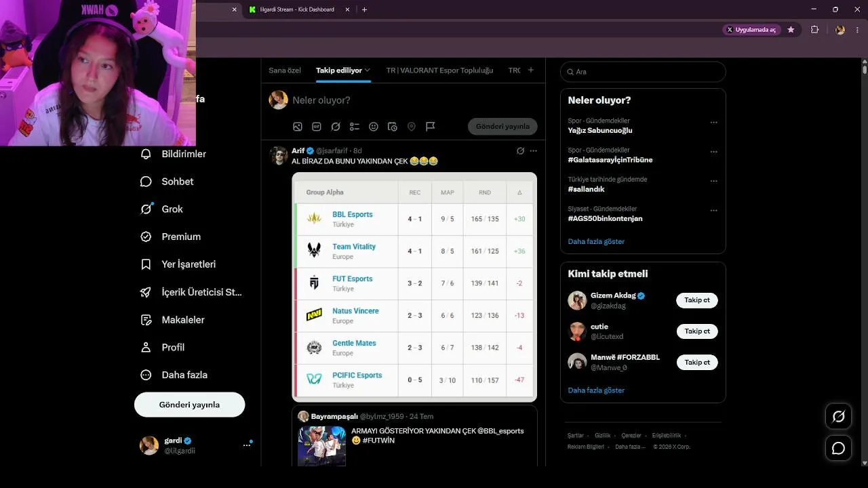Open Bildirimler notifications in sidebar
This screenshot has width=868, height=488.
(x=173, y=154)
